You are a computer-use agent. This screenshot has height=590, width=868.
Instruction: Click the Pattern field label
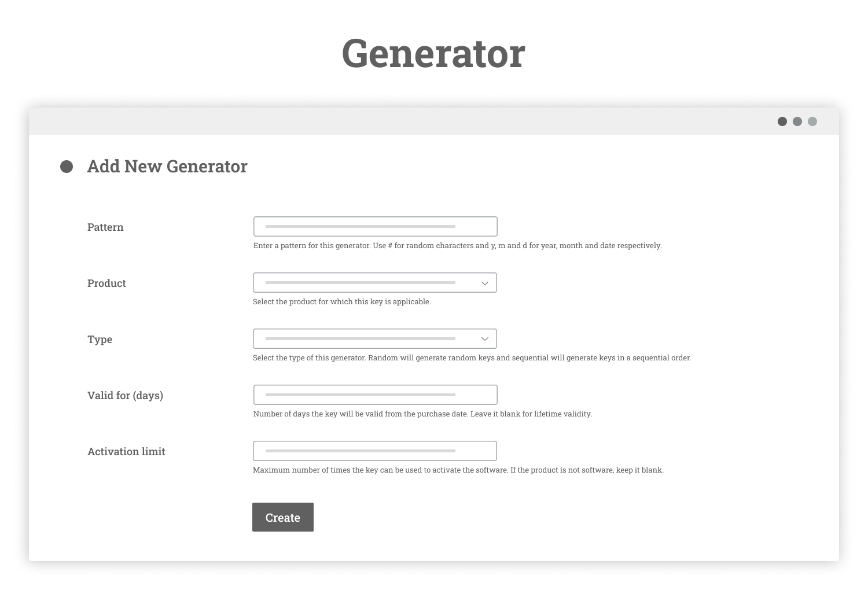105,227
